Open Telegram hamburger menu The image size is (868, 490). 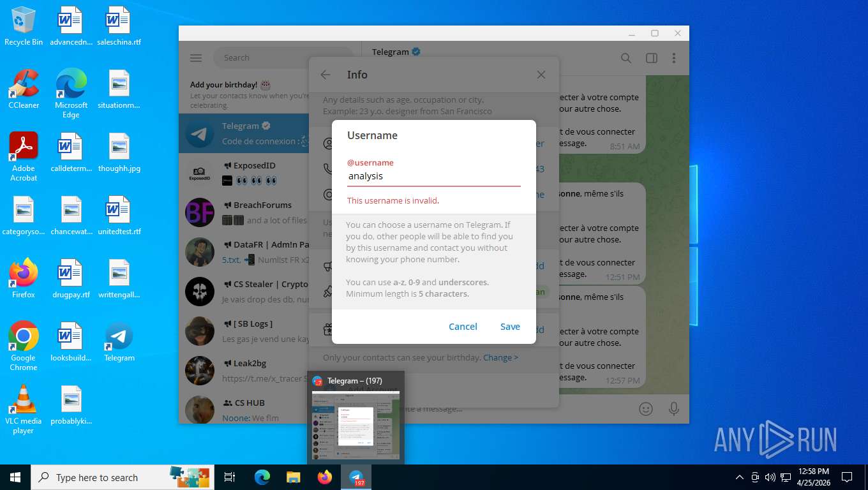coord(196,58)
